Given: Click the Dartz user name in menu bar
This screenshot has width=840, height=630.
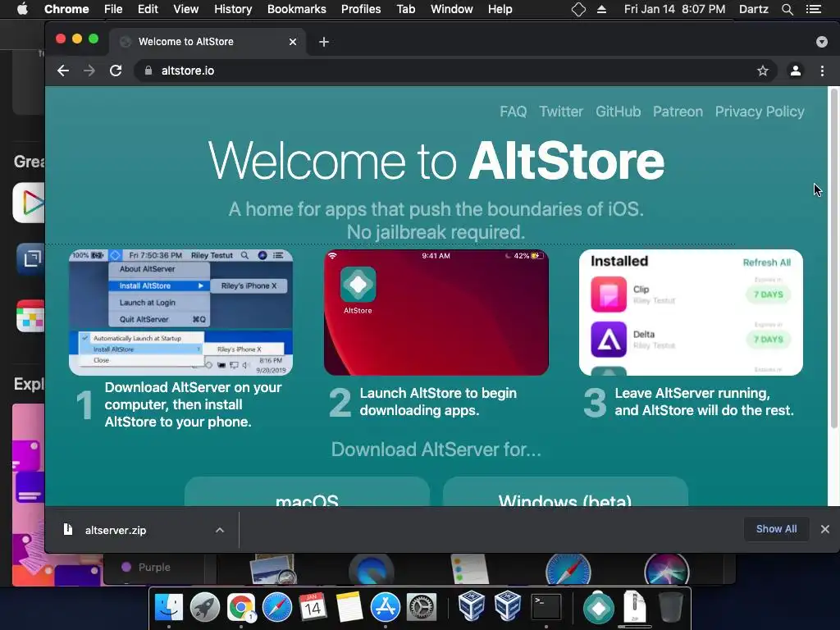Looking at the screenshot, I should pos(753,9).
